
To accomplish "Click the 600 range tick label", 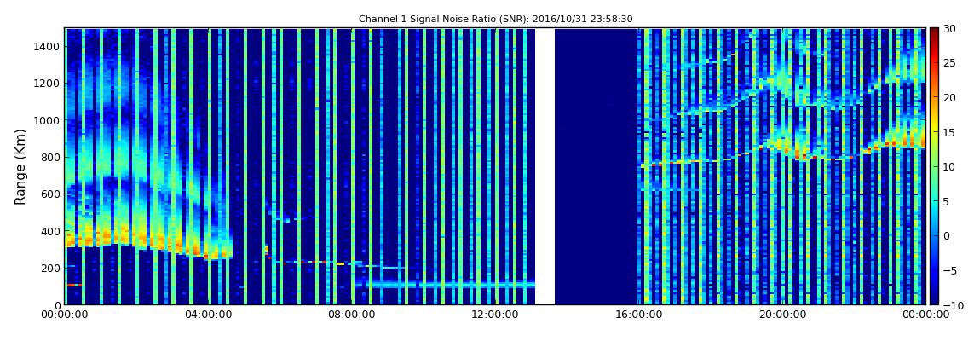I will point(50,194).
